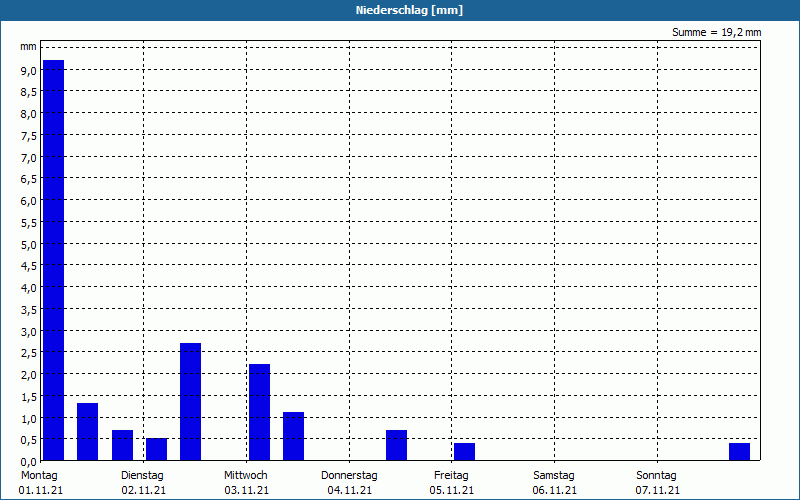Click the 2,7 mm bar on Dienstag
The height and width of the screenshot is (500, 800).
(x=190, y=402)
